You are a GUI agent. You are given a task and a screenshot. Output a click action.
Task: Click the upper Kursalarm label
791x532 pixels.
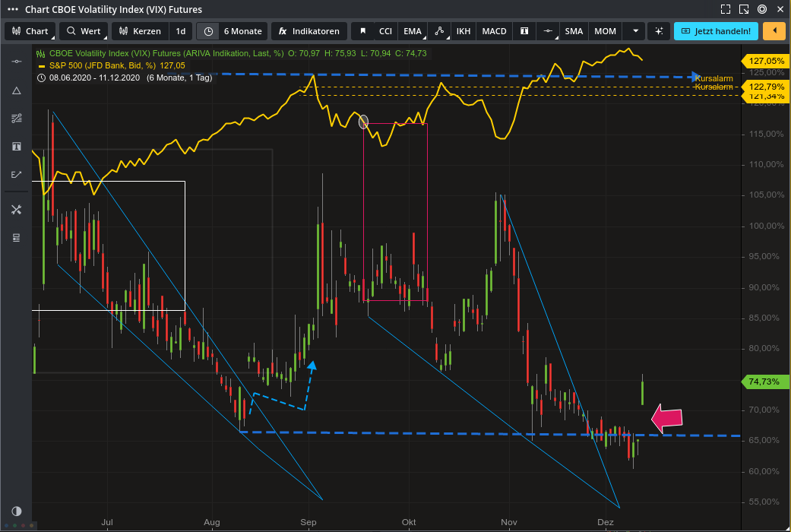(x=713, y=78)
